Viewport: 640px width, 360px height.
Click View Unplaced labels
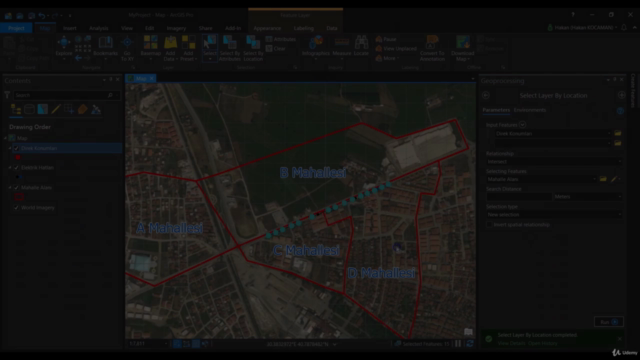click(x=396, y=49)
